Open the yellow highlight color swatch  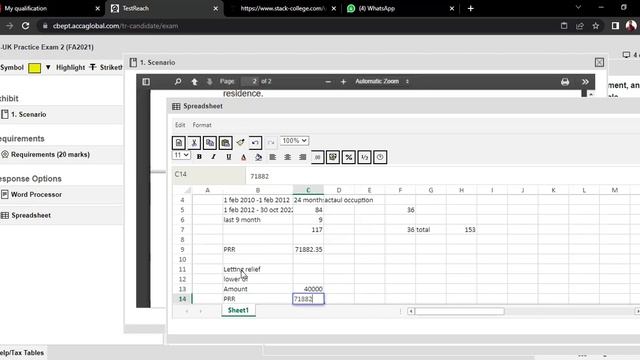click(x=35, y=68)
